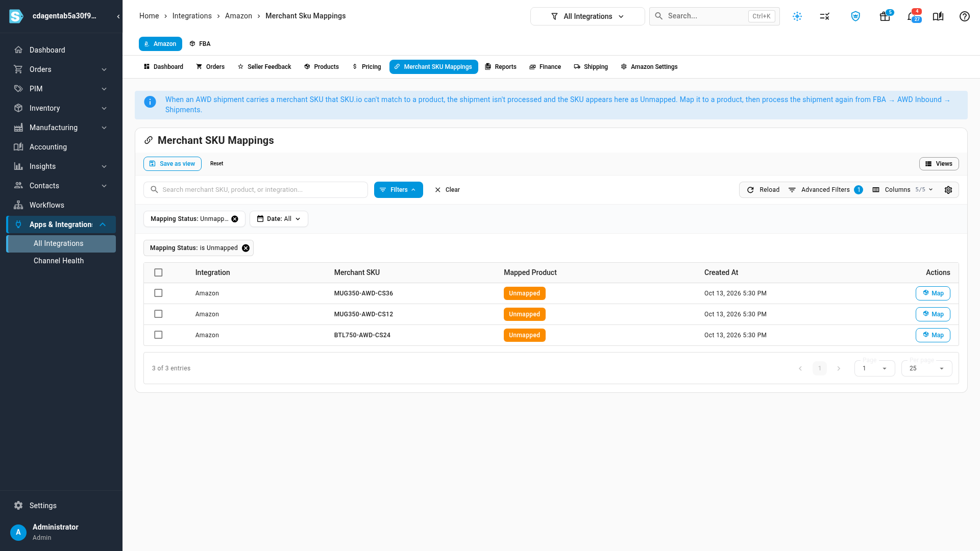
Task: Open Settings in the sidebar
Action: pyautogui.click(x=61, y=506)
